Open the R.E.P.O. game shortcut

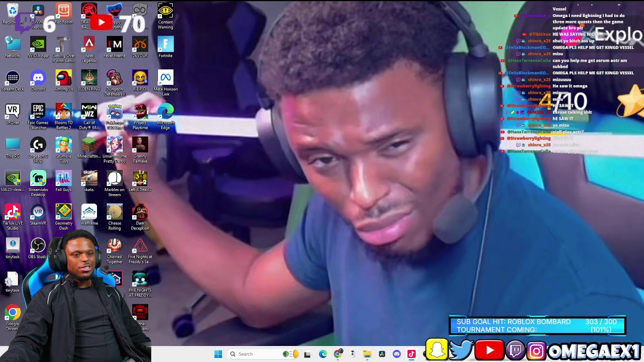(x=140, y=80)
